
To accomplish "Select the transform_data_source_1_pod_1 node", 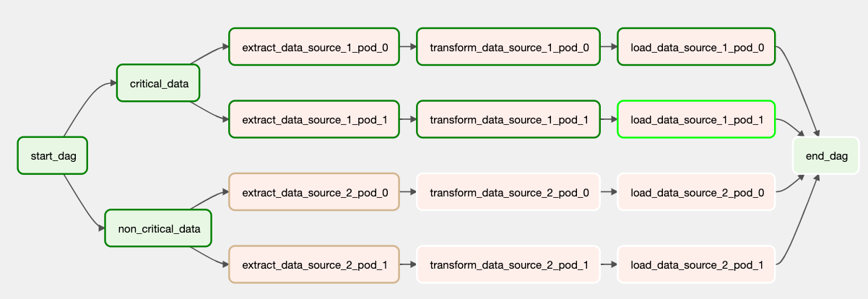I will point(508,119).
